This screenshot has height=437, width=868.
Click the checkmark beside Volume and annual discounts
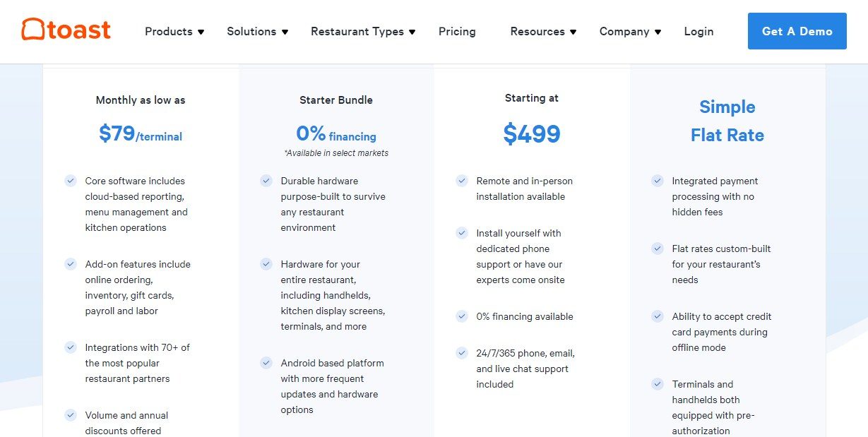point(71,415)
